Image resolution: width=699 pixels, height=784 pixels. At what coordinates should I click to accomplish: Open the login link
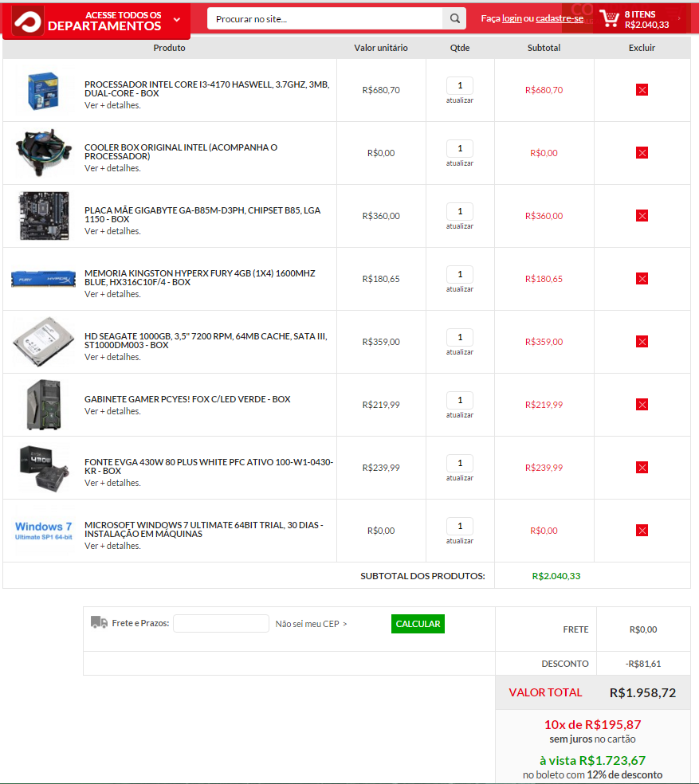pyautogui.click(x=512, y=18)
